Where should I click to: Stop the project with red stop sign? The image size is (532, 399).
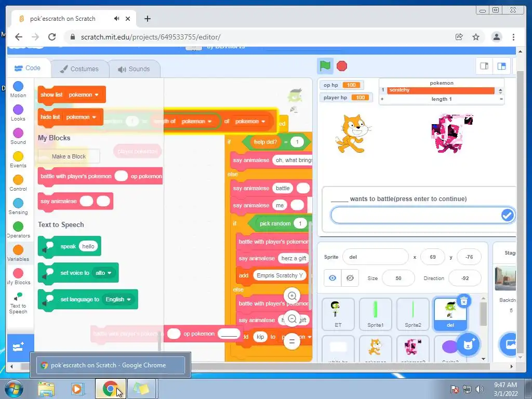tap(342, 66)
